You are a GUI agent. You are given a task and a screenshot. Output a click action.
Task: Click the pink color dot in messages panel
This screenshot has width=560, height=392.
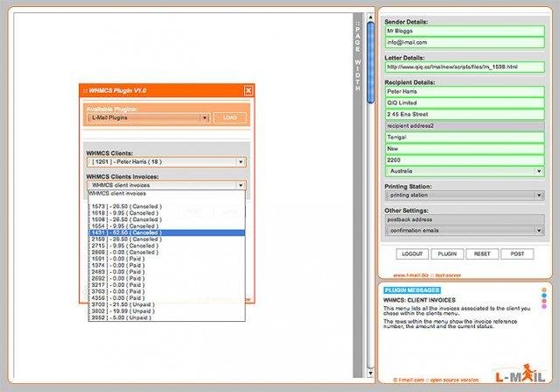[544, 301]
